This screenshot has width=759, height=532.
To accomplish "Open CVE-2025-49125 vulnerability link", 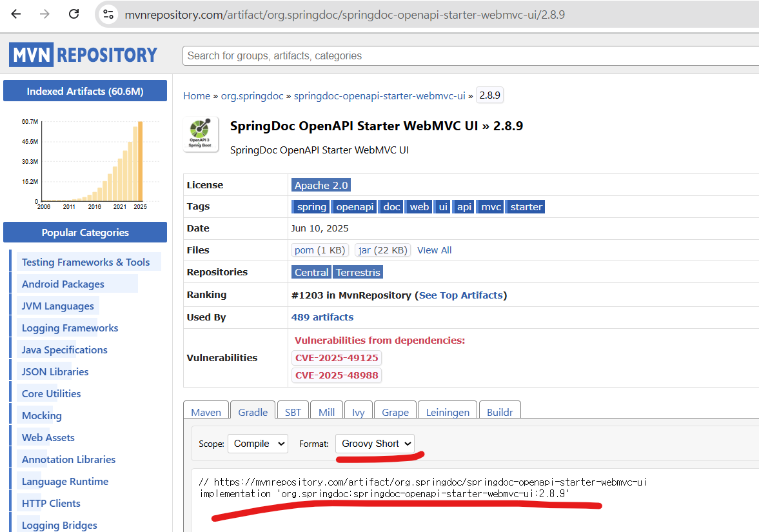I will (337, 358).
